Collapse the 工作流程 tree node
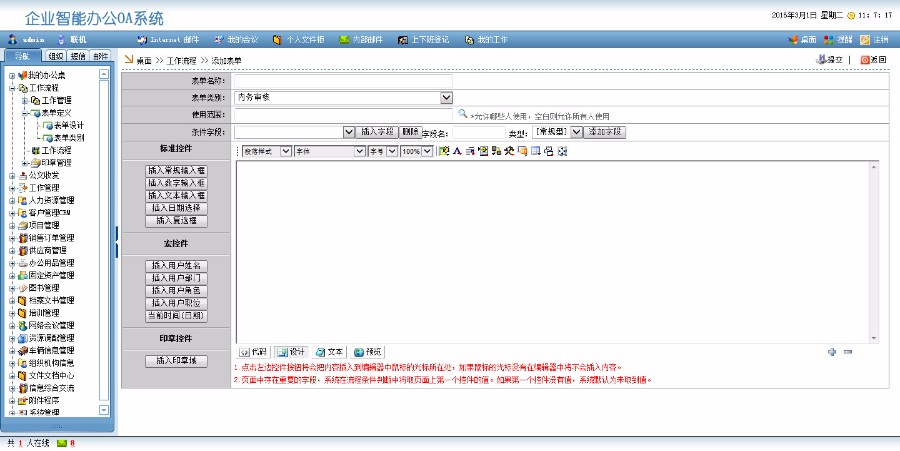 pos(12,88)
